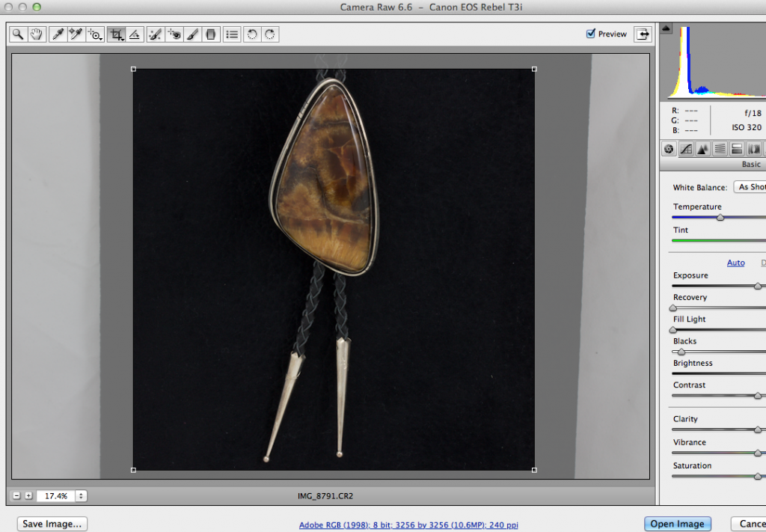Select the Zoom tool
The height and width of the screenshot is (532, 766).
[17, 34]
